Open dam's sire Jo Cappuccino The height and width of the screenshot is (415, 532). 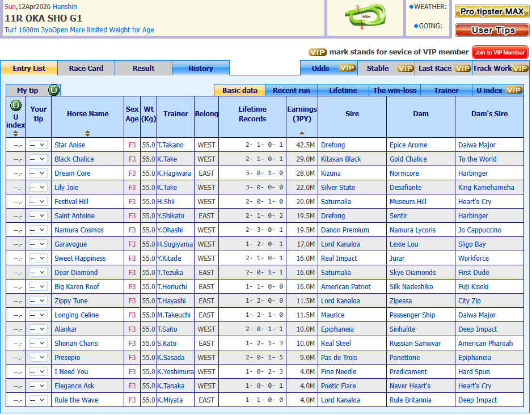pyautogui.click(x=479, y=230)
